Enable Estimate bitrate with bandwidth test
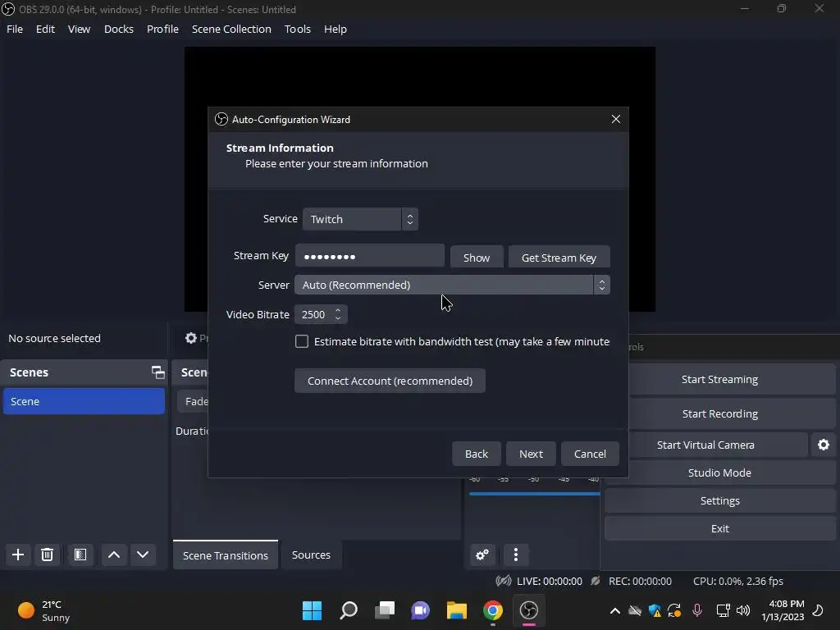Viewport: 840px width, 630px height. tap(302, 341)
